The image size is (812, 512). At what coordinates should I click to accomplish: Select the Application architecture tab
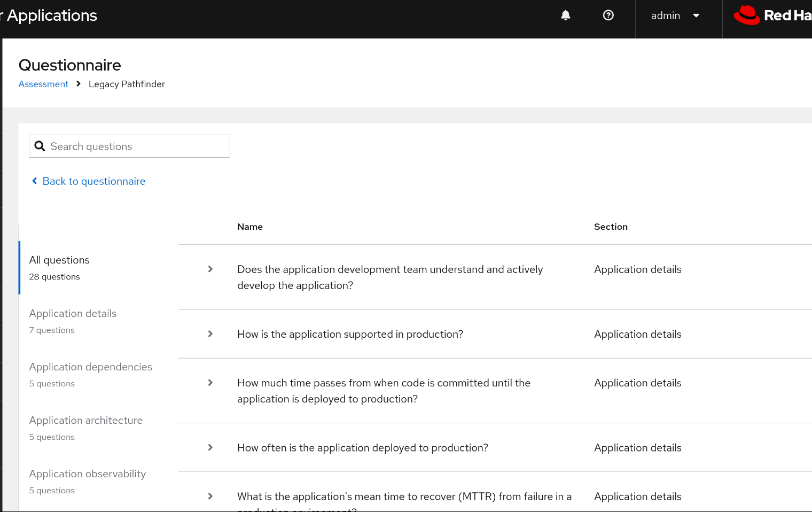click(x=85, y=428)
